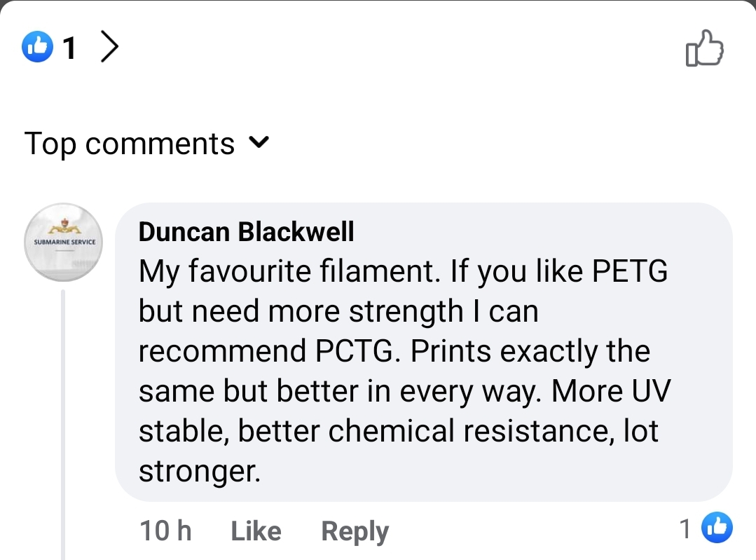Image resolution: width=756 pixels, height=560 pixels.
Task: Open the Top comments sorting dropdown
Action: pyautogui.click(x=147, y=143)
